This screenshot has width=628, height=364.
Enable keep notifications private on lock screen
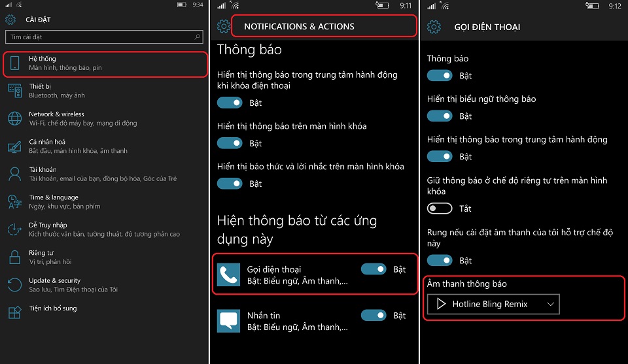pos(440,208)
